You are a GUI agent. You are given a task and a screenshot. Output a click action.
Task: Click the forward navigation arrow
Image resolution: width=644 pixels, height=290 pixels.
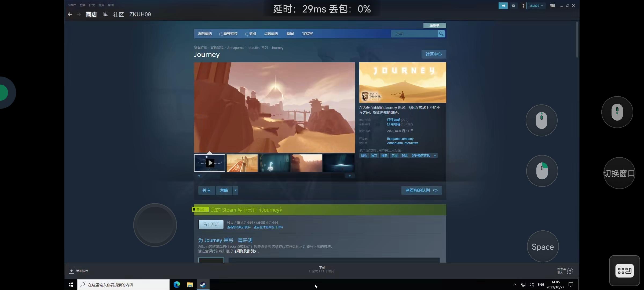coord(79,15)
